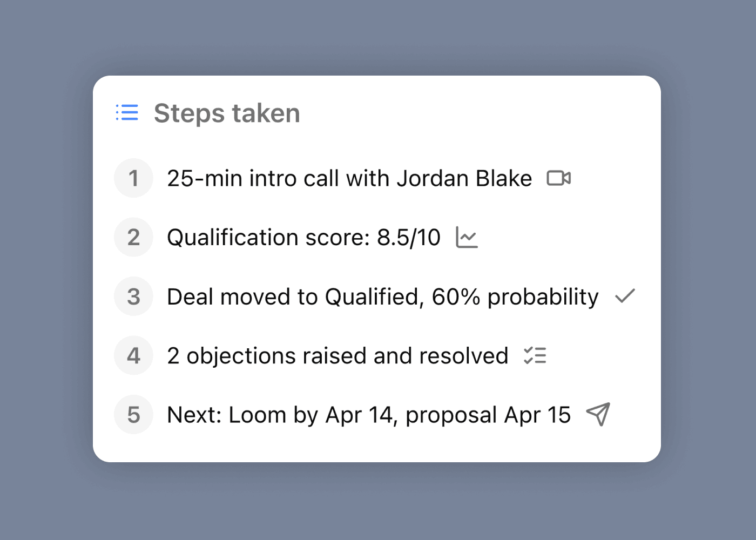The image size is (756, 540).
Task: Click the blue list icon beside Steps taken
Action: (x=127, y=113)
